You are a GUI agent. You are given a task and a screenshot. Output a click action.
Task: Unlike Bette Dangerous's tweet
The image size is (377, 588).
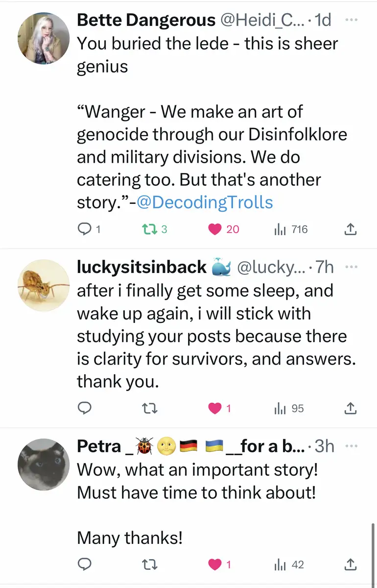[x=215, y=229]
